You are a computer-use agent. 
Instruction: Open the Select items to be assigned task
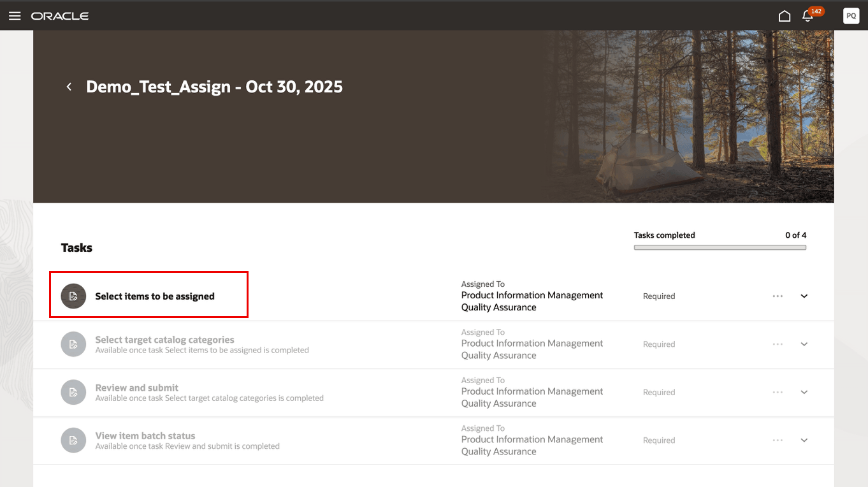pyautogui.click(x=155, y=296)
